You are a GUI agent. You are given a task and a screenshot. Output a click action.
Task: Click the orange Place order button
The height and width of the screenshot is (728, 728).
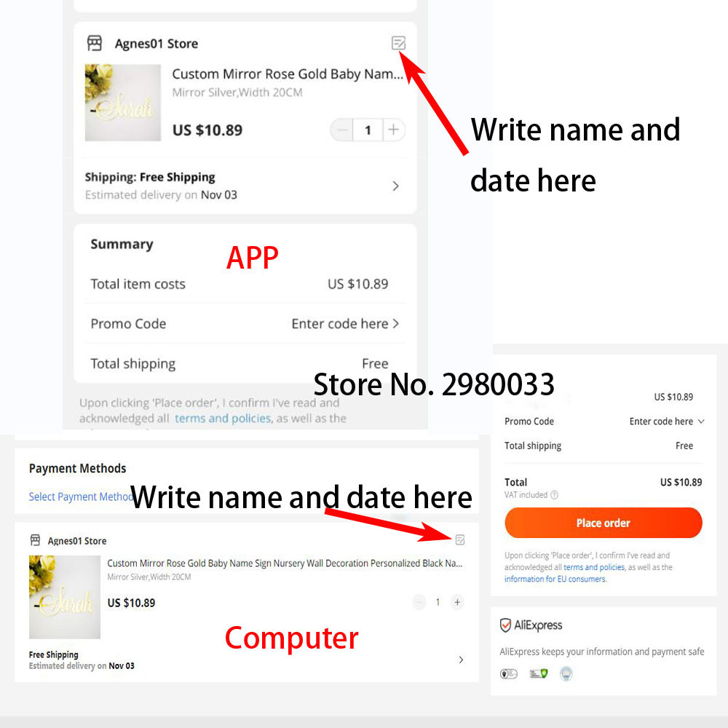pos(603,523)
